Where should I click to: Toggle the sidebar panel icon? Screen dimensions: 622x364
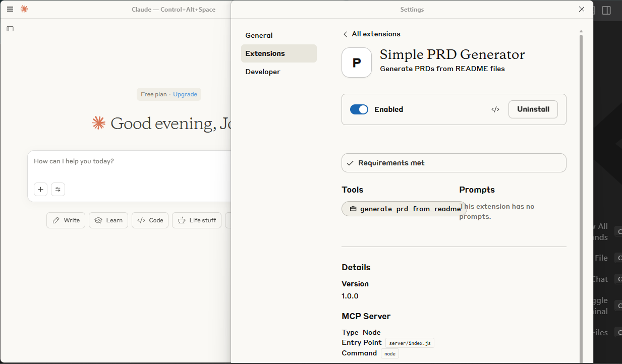10,29
